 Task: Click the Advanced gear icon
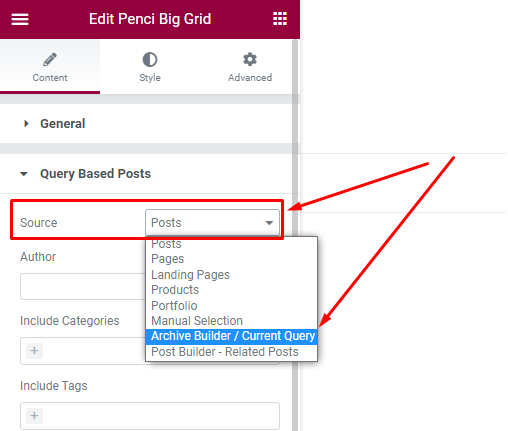coord(250,60)
